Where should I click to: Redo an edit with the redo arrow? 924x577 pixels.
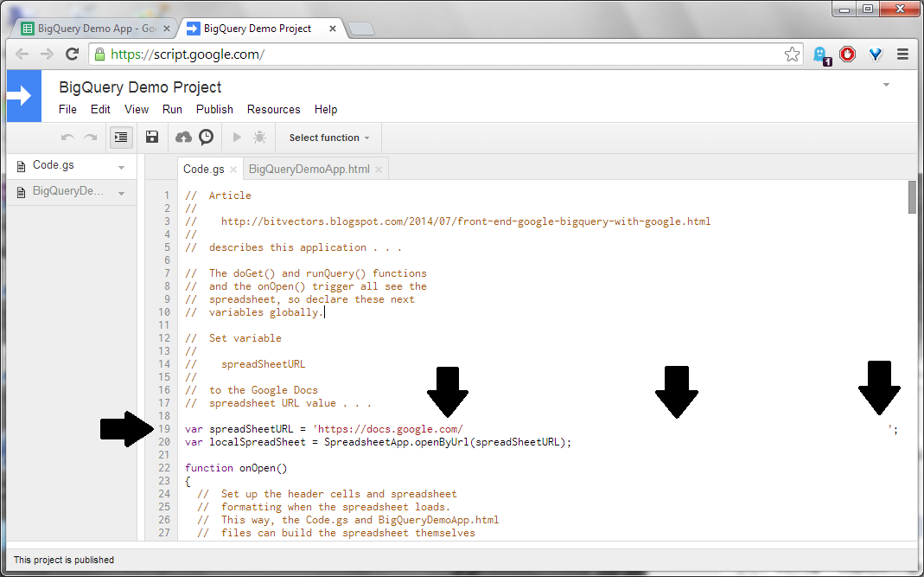91,137
